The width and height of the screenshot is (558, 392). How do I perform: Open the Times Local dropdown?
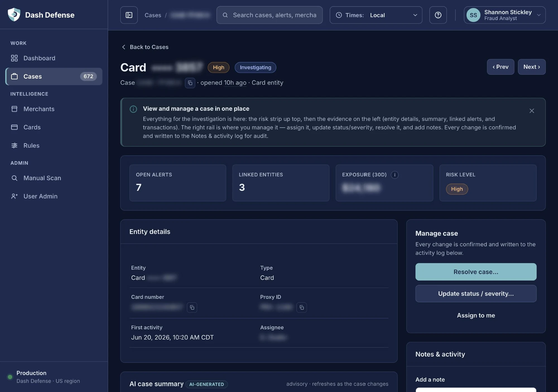[x=376, y=15]
